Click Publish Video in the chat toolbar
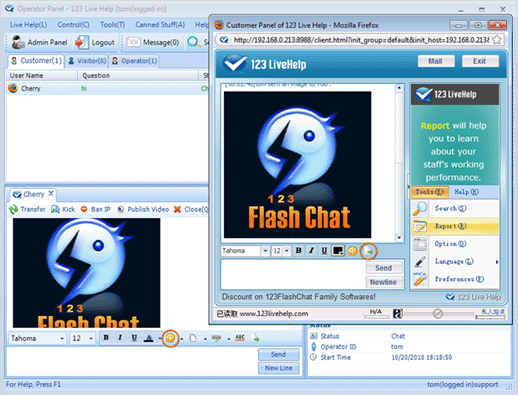 [x=143, y=209]
